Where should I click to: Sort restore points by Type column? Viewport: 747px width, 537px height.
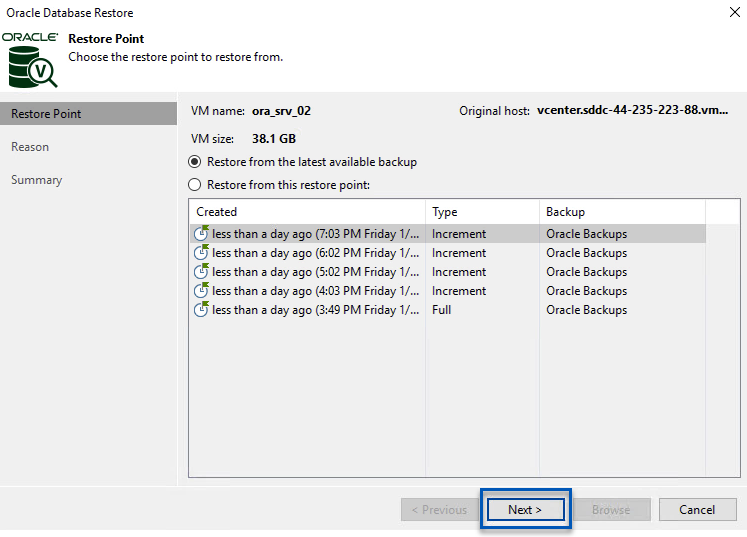pos(445,212)
